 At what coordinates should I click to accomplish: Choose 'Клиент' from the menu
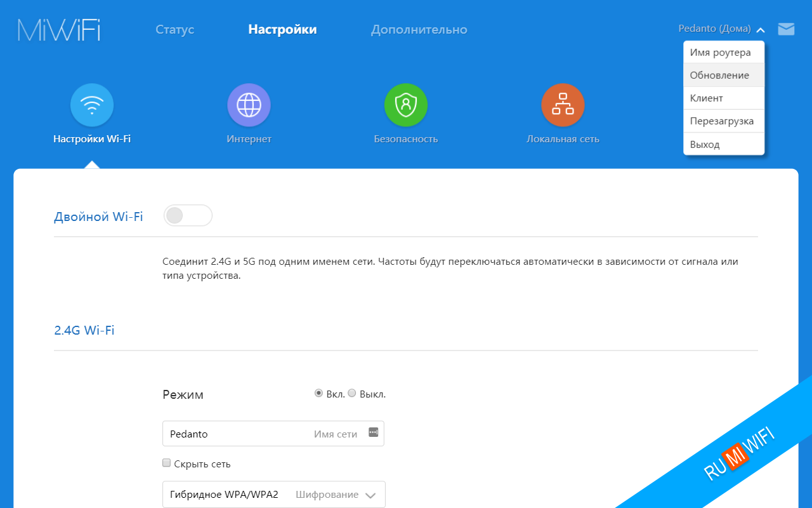[x=724, y=98]
